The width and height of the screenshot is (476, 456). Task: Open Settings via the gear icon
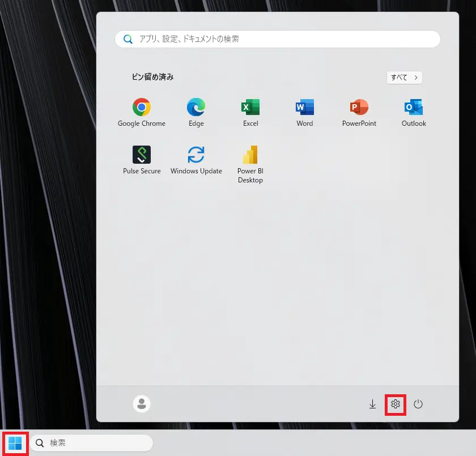(x=396, y=404)
